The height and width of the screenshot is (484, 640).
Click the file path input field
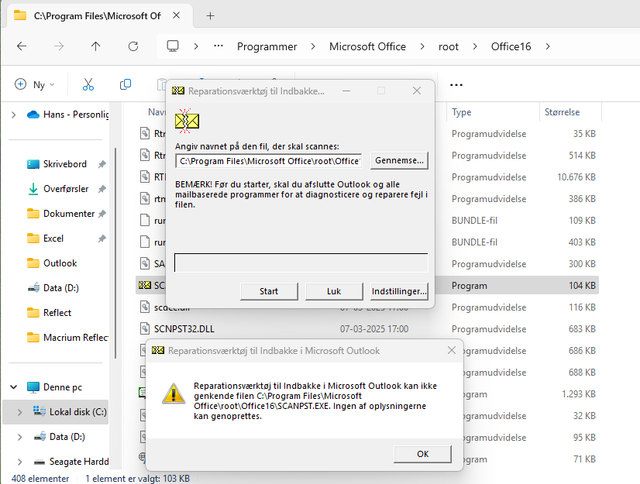coord(269,161)
